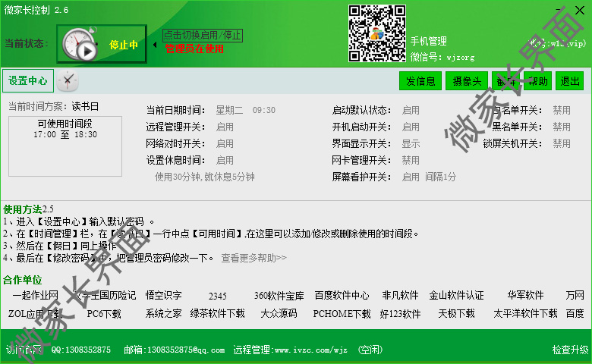Click the 邮箱 1308352875@qq.com address
Screen dimensions: 592x364
(175, 350)
